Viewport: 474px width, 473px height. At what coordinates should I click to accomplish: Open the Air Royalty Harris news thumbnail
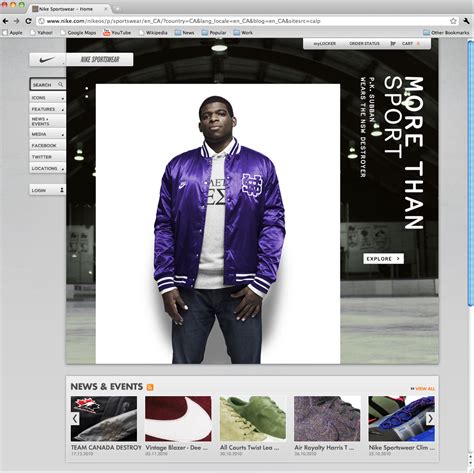click(327, 419)
